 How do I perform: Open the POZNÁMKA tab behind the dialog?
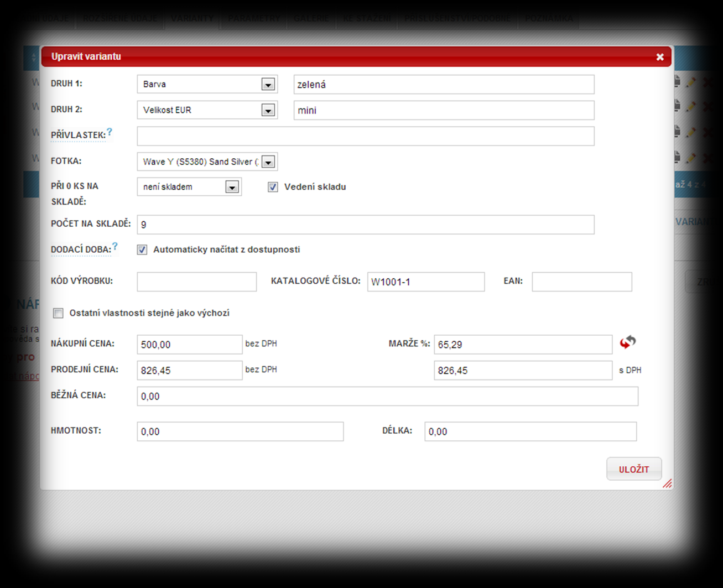(x=549, y=18)
